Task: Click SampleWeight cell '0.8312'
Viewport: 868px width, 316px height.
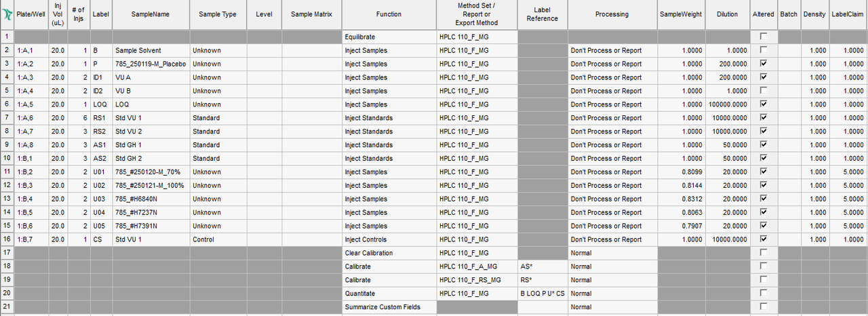Action: coord(681,199)
